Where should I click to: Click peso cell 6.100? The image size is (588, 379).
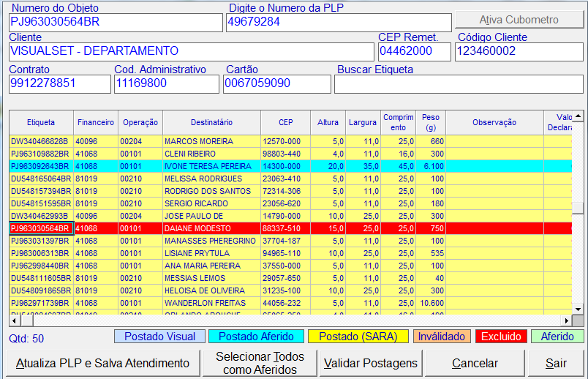pos(431,166)
